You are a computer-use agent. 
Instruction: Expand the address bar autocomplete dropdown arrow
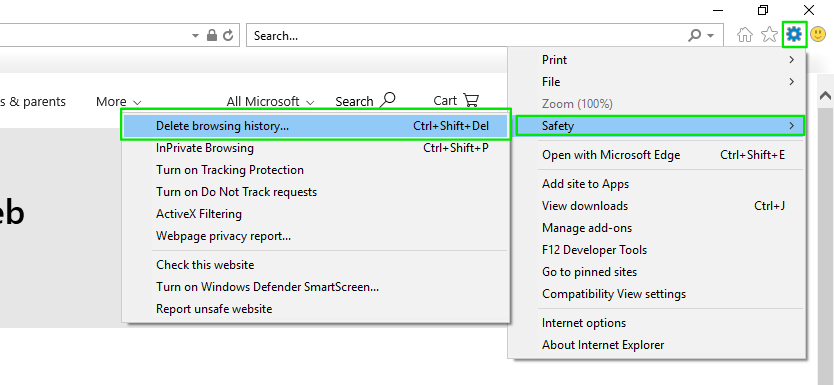click(195, 36)
